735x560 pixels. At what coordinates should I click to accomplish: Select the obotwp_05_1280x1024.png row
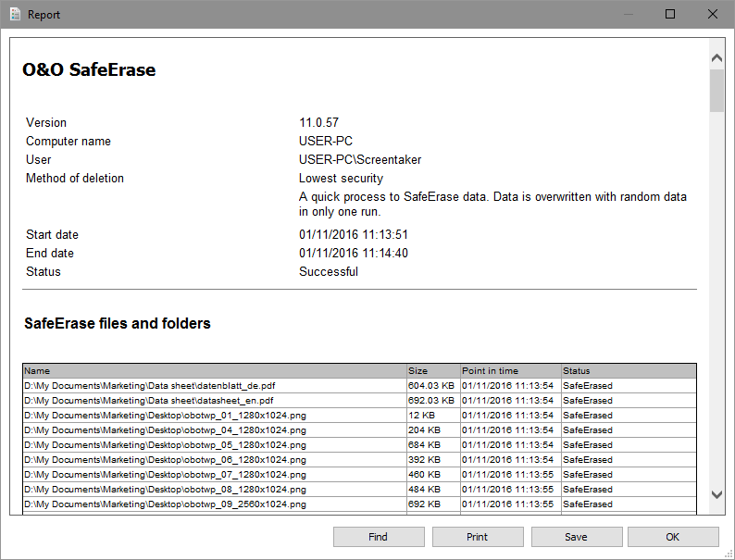point(359,444)
